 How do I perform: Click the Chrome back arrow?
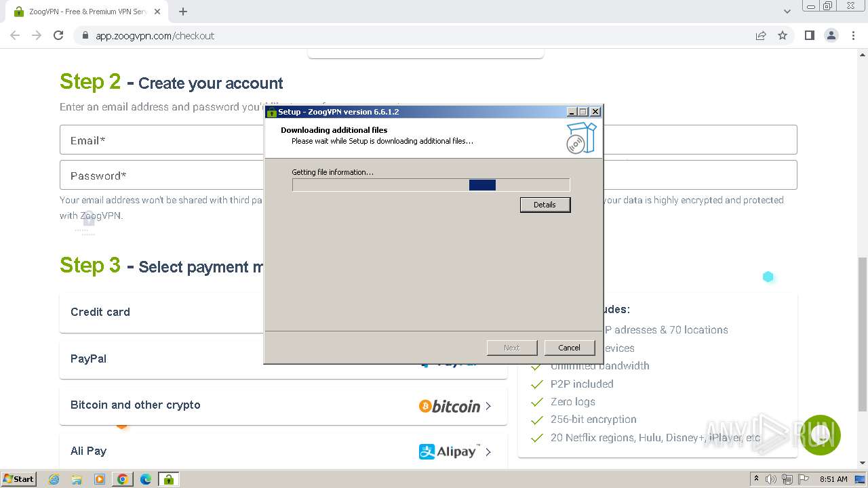pos(15,35)
